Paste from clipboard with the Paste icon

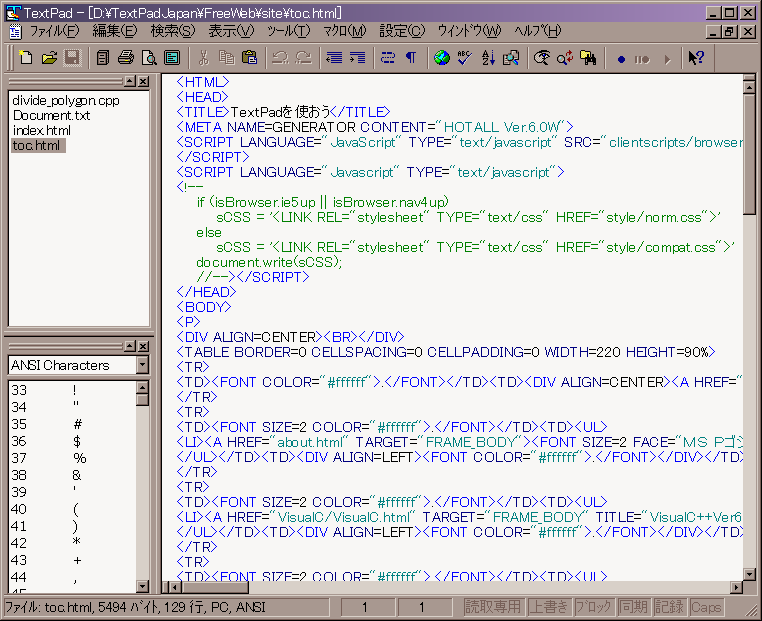pyautogui.click(x=249, y=58)
